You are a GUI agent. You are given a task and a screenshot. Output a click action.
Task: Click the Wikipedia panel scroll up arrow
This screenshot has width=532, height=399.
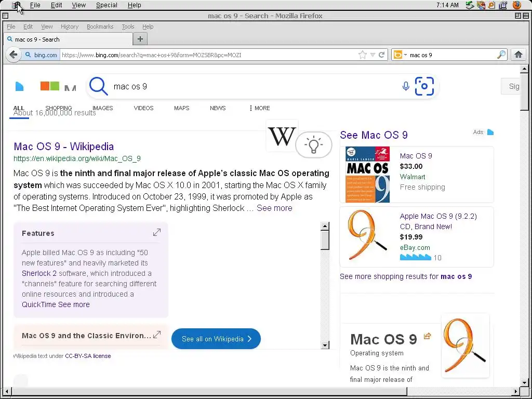point(325,227)
